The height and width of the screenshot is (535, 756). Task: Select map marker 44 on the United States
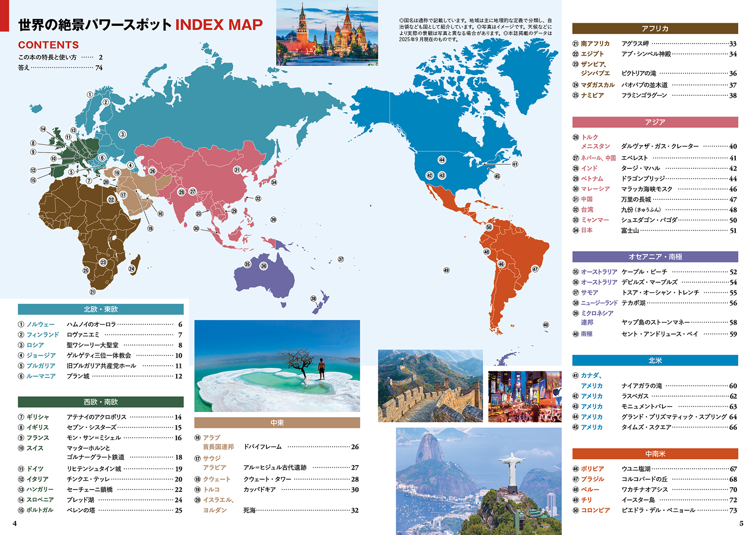[x=442, y=160]
